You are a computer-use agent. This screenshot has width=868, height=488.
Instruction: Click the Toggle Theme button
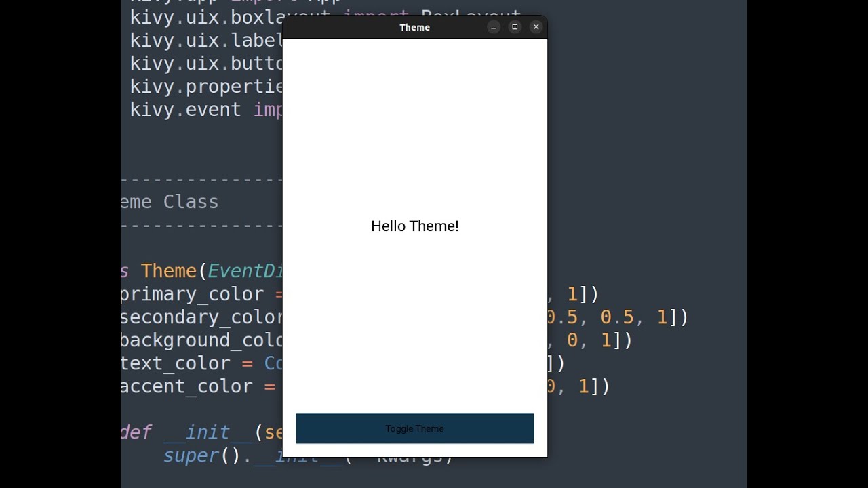point(414,428)
